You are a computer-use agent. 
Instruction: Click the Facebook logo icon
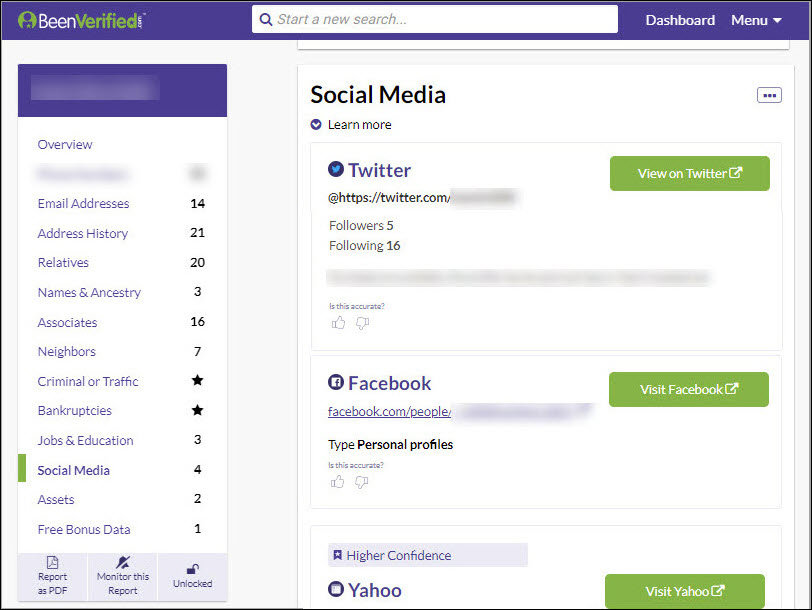click(x=336, y=382)
